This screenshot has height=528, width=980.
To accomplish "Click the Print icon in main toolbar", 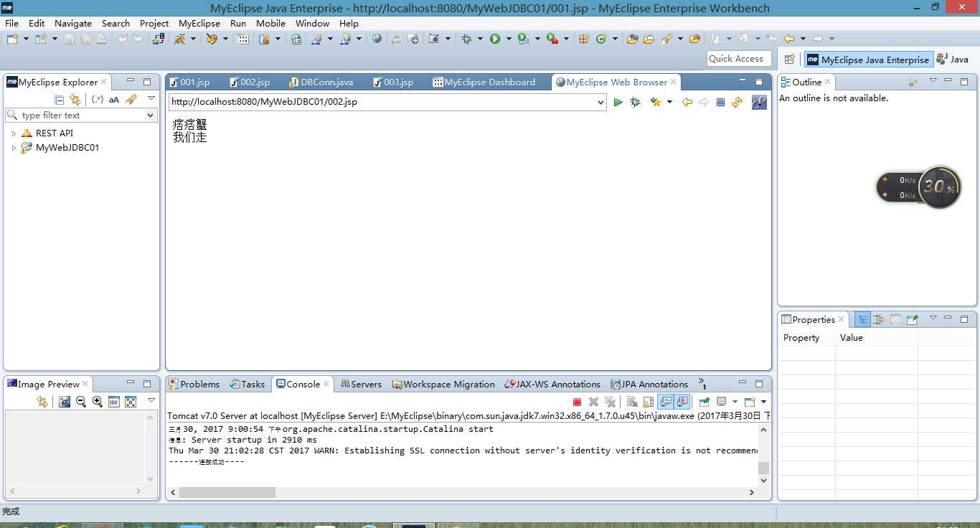I will [x=101, y=39].
